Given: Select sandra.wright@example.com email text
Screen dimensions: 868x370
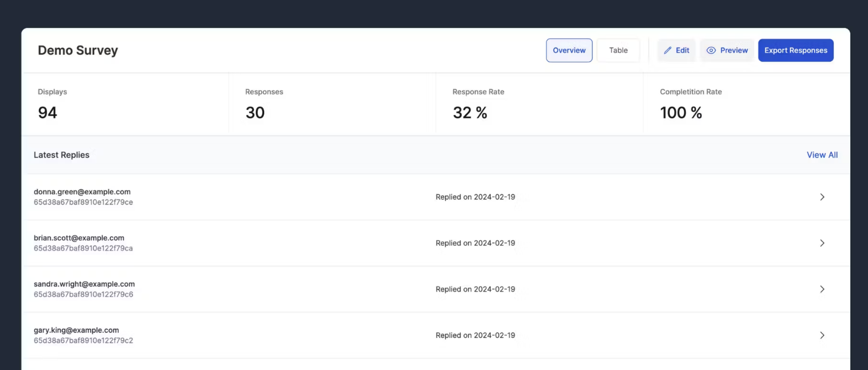Looking at the screenshot, I should tap(84, 284).
